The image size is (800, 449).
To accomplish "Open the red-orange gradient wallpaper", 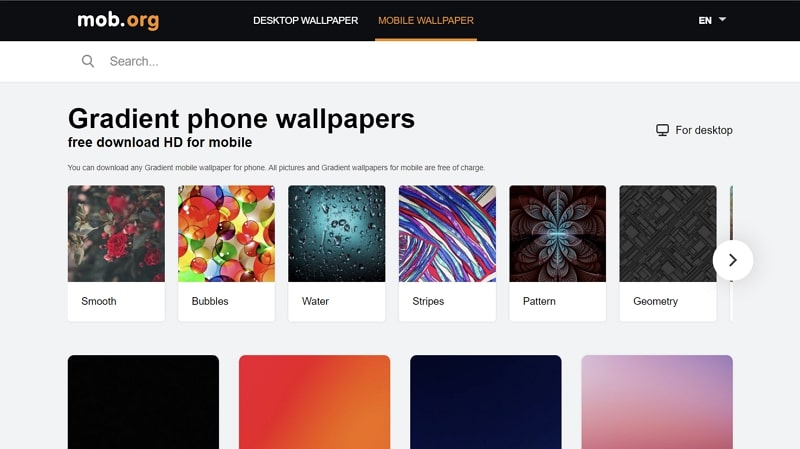I will point(314,402).
